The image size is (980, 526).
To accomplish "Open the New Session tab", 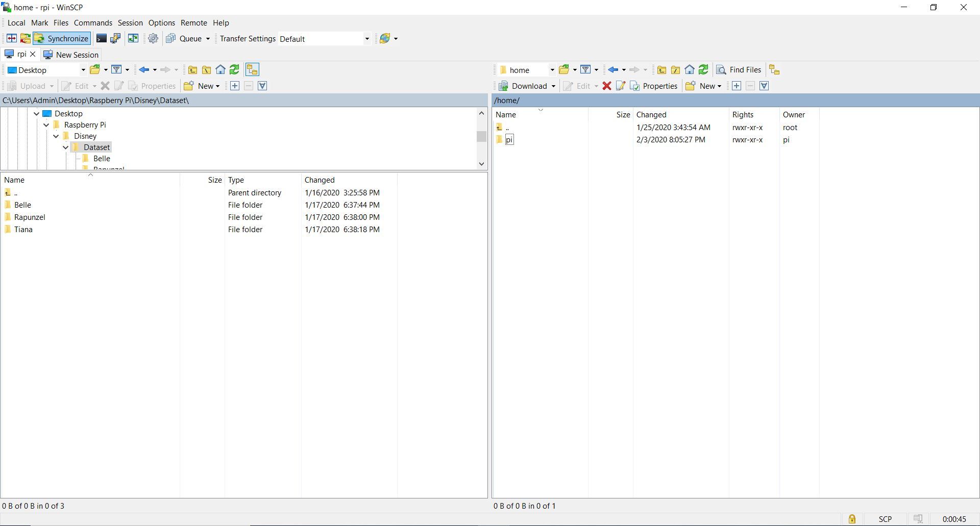I will [71, 55].
